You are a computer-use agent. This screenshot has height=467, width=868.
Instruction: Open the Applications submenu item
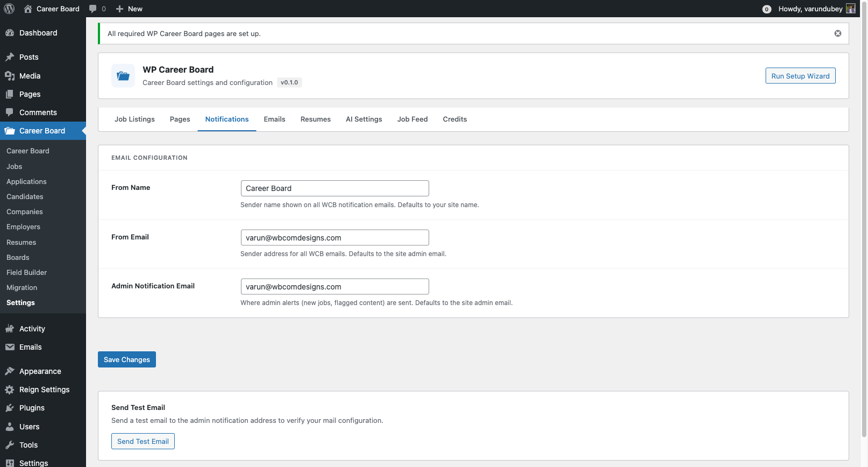pyautogui.click(x=26, y=182)
